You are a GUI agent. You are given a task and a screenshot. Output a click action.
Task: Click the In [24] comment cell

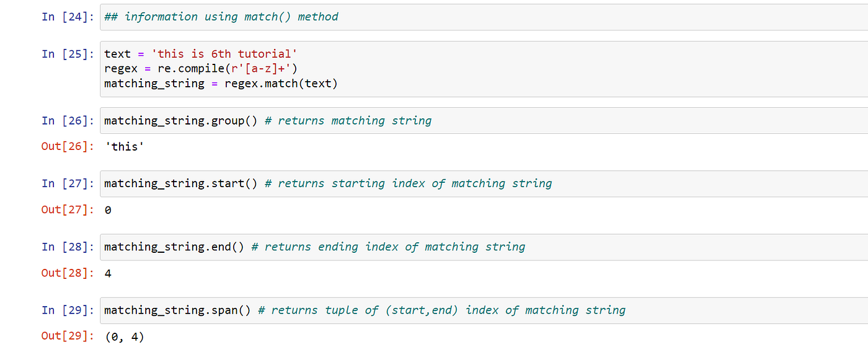click(x=221, y=17)
